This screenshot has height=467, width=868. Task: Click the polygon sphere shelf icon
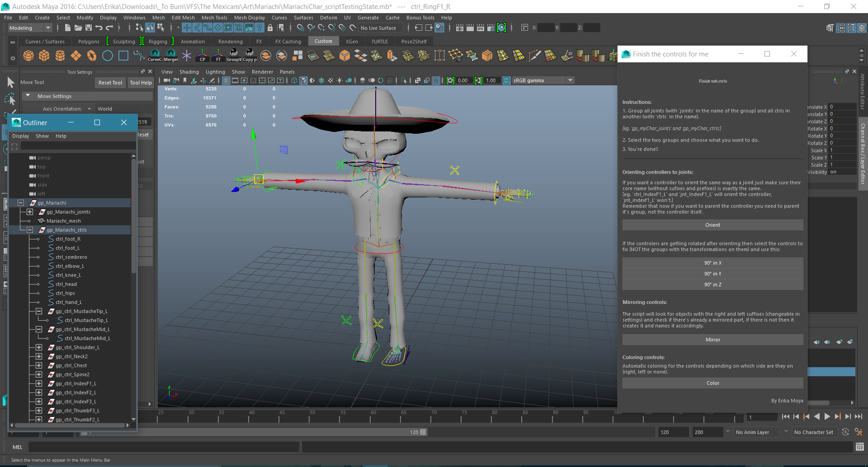(28, 56)
